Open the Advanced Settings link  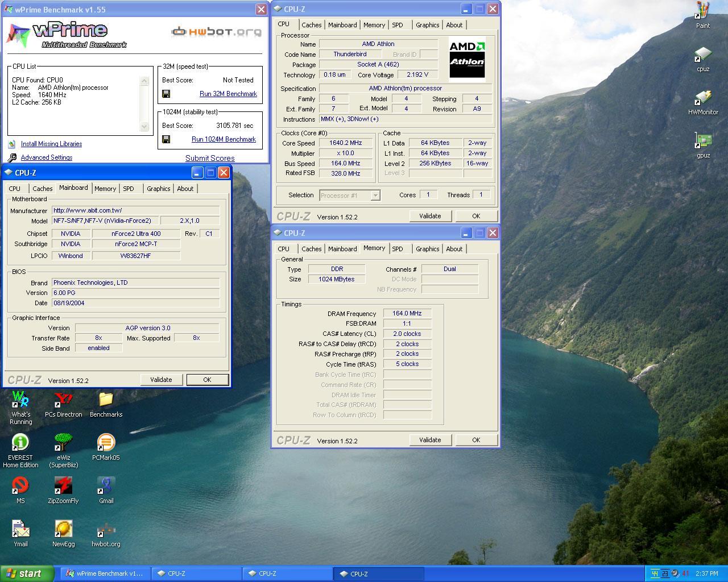(47, 157)
